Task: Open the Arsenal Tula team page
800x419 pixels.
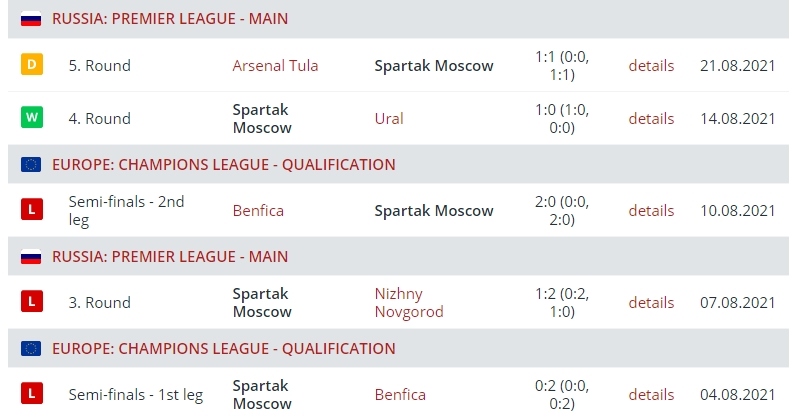Action: pos(275,66)
